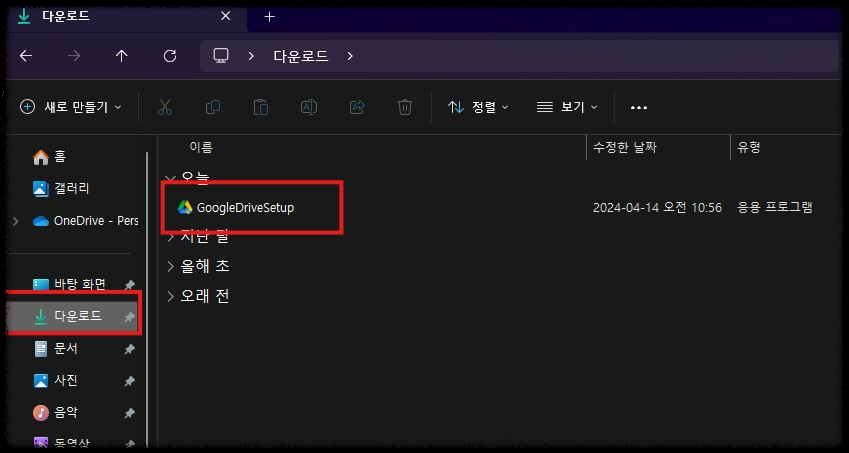Click the Copy icon in toolbar
This screenshot has height=453, width=849.
point(213,107)
